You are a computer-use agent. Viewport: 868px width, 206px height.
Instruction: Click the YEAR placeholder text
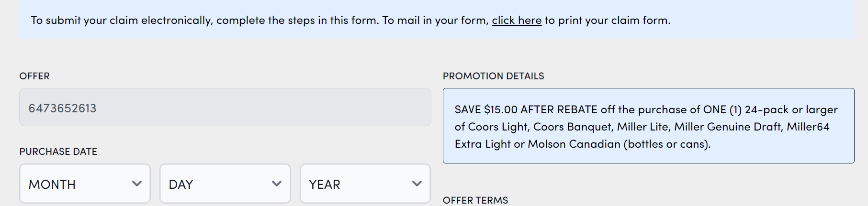point(325,184)
